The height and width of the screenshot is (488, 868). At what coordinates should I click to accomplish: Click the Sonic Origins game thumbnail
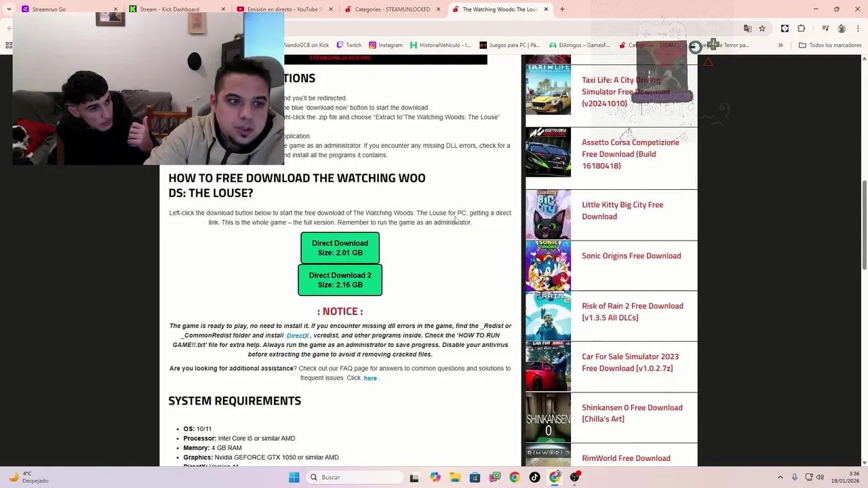pos(548,266)
